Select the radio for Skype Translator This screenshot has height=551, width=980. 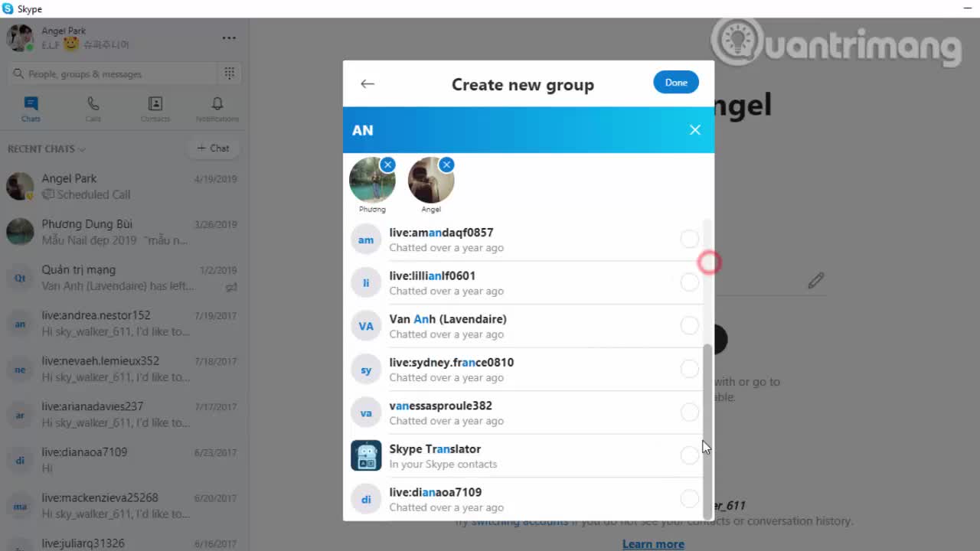tap(689, 455)
